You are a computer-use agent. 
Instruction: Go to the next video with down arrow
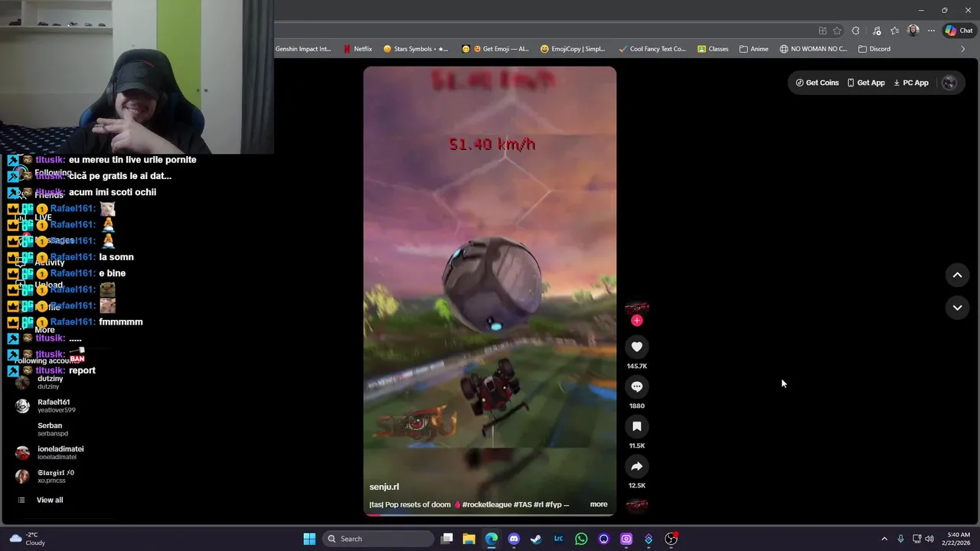pos(957,308)
